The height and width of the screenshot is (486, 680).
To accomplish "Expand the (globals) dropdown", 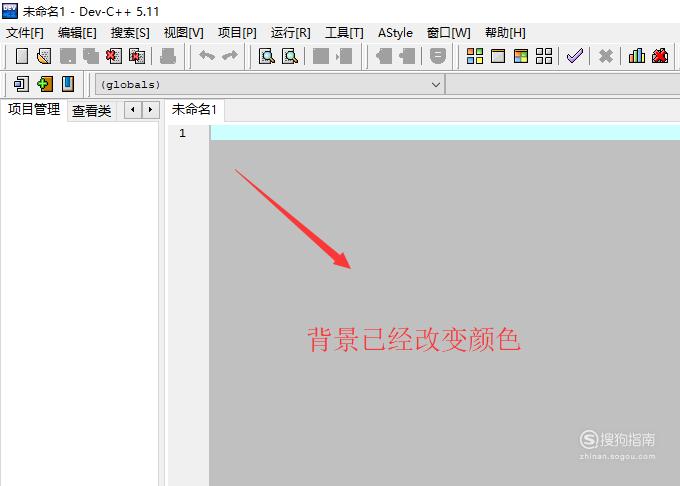I will tap(436, 85).
